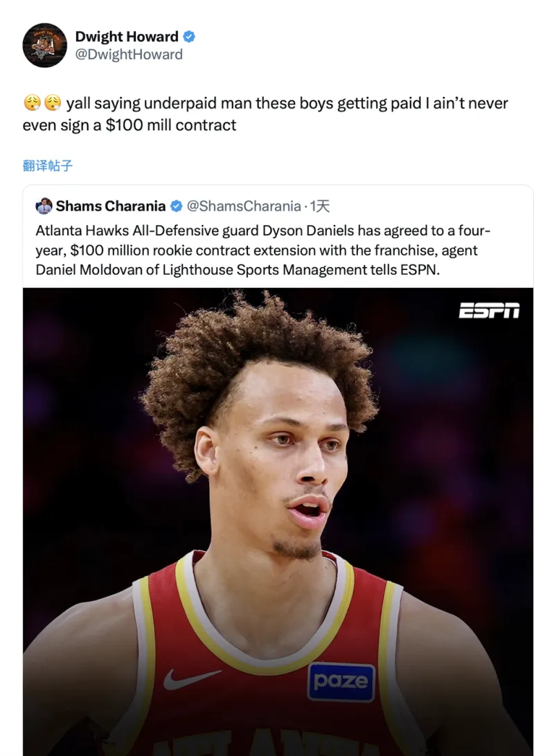Click Dwight Howard's blue verified badge
The image size is (554, 756).
[x=189, y=37]
